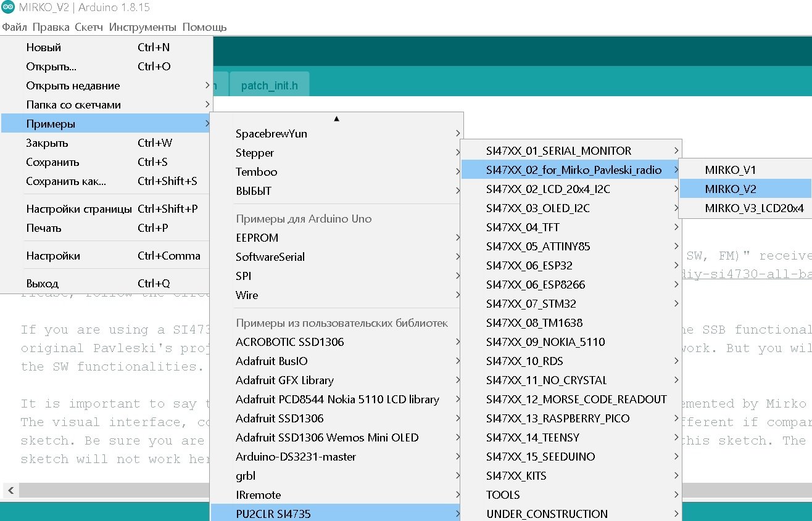This screenshot has width=812, height=521.
Task: Open Настройки (Ctrl+Comma) entry
Action: (107, 256)
